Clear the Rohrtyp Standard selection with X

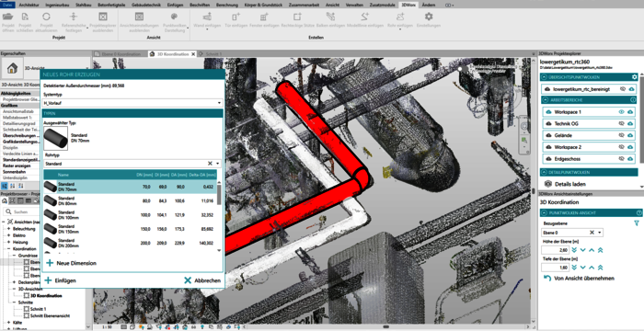tap(210, 164)
